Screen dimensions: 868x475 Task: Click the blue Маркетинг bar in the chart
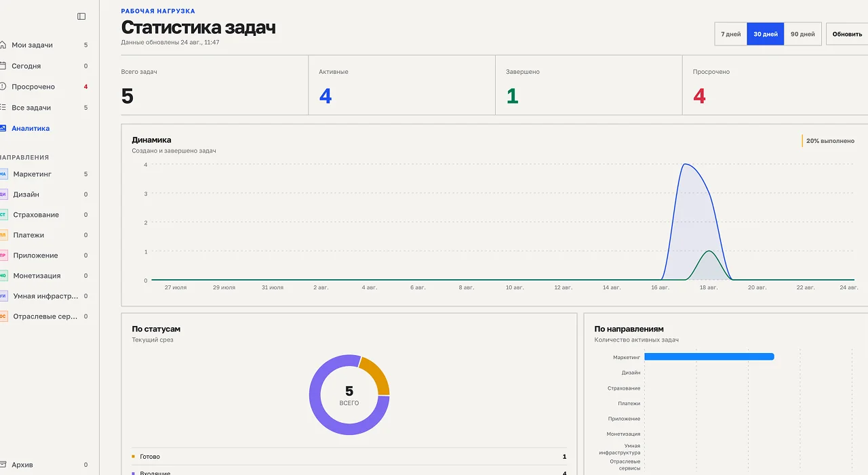709,356
